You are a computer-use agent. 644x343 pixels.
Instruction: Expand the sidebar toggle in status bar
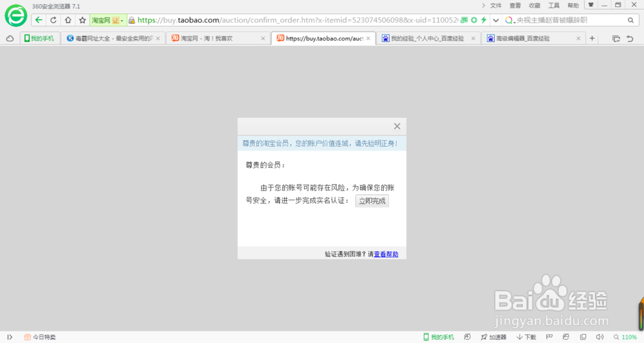click(x=10, y=337)
